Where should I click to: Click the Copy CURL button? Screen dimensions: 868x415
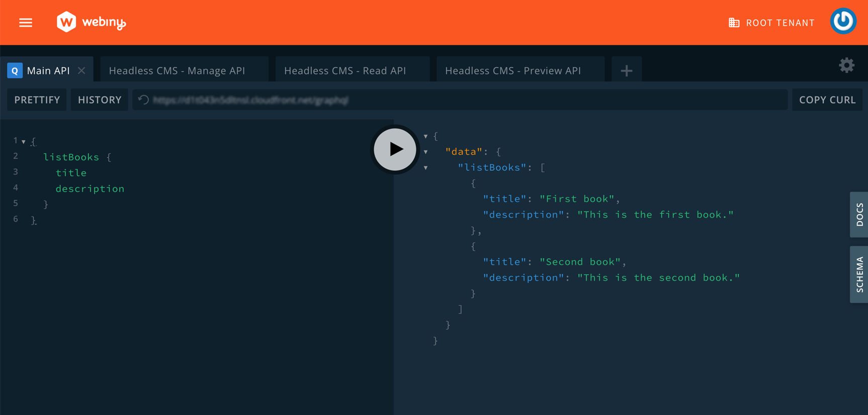(827, 100)
